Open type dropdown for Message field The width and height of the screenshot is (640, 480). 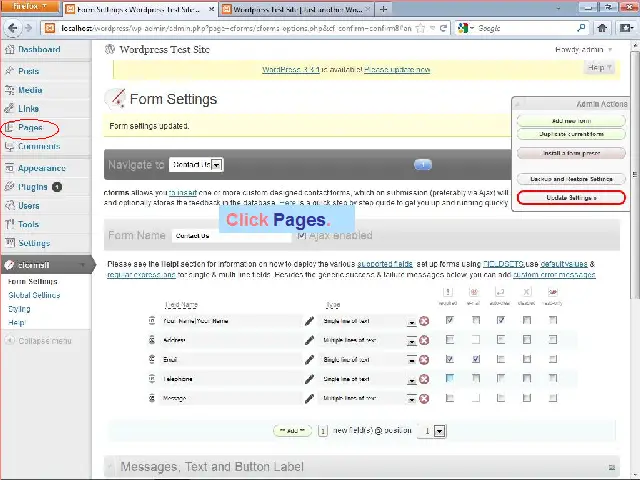(412, 399)
